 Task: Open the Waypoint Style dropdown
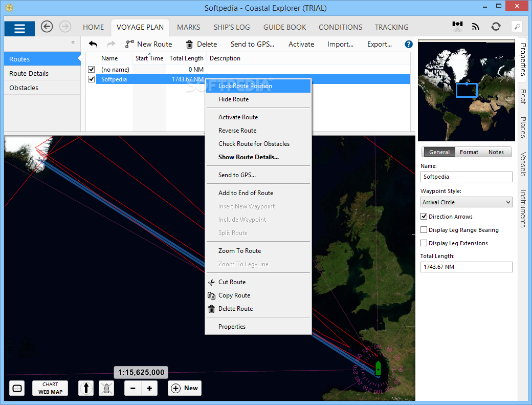point(466,202)
